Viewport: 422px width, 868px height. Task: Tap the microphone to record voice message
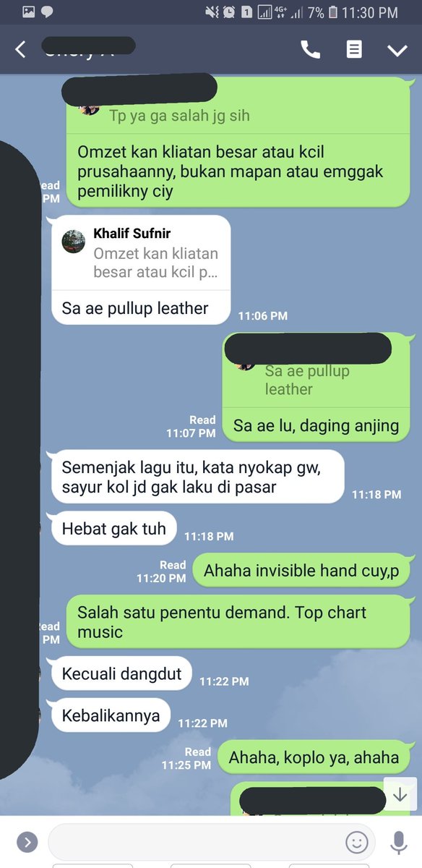[x=398, y=842]
